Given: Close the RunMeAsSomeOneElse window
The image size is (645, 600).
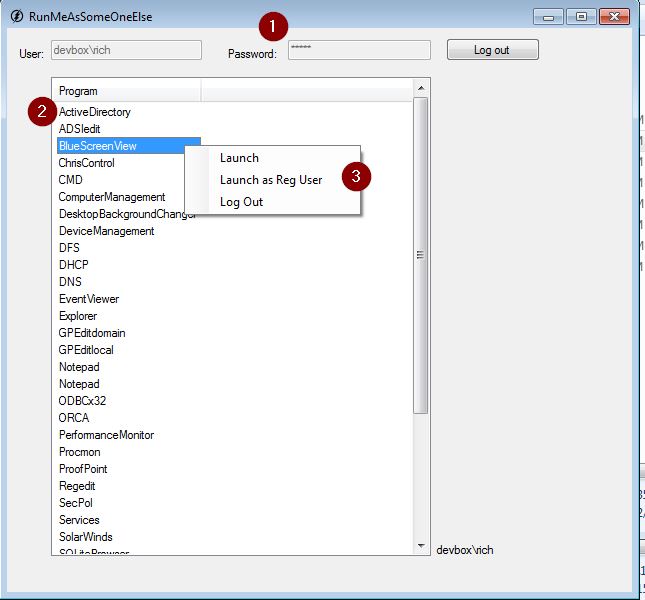Looking at the screenshot, I should 615,17.
